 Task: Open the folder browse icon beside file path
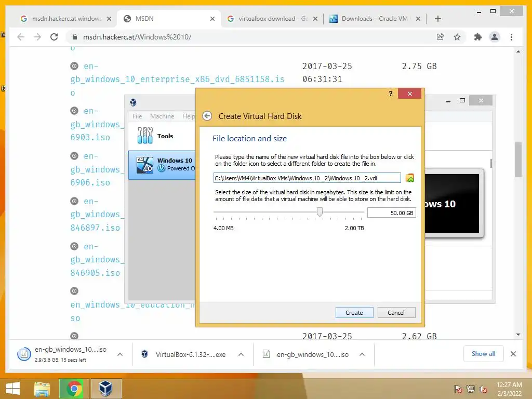pyautogui.click(x=410, y=178)
